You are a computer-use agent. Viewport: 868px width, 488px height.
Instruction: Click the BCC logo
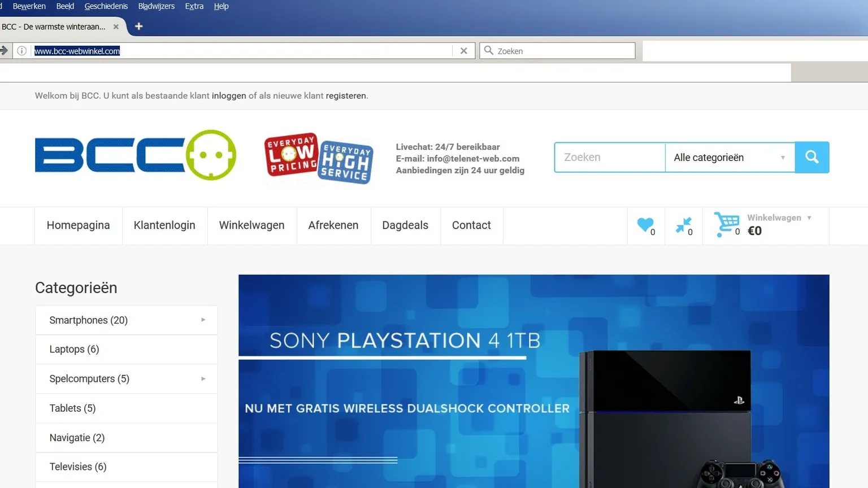136,155
